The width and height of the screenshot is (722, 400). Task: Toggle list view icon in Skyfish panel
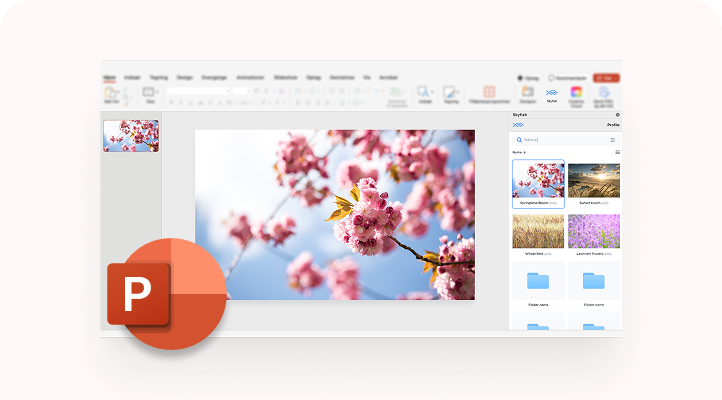617,152
